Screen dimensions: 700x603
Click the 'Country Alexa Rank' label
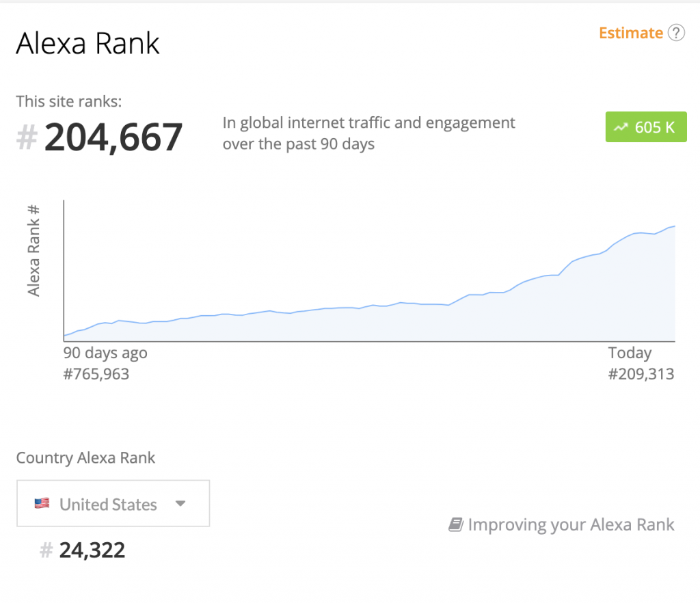tap(85, 458)
